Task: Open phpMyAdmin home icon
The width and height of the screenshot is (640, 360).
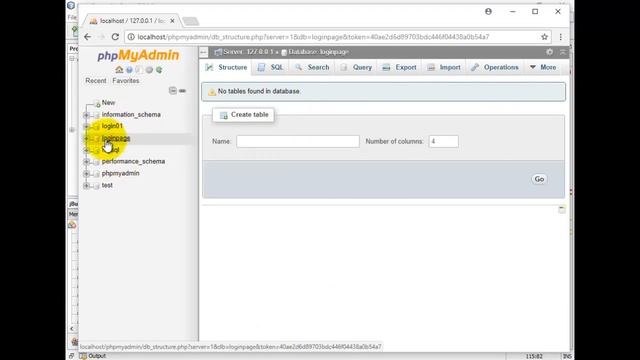Action: (x=119, y=70)
